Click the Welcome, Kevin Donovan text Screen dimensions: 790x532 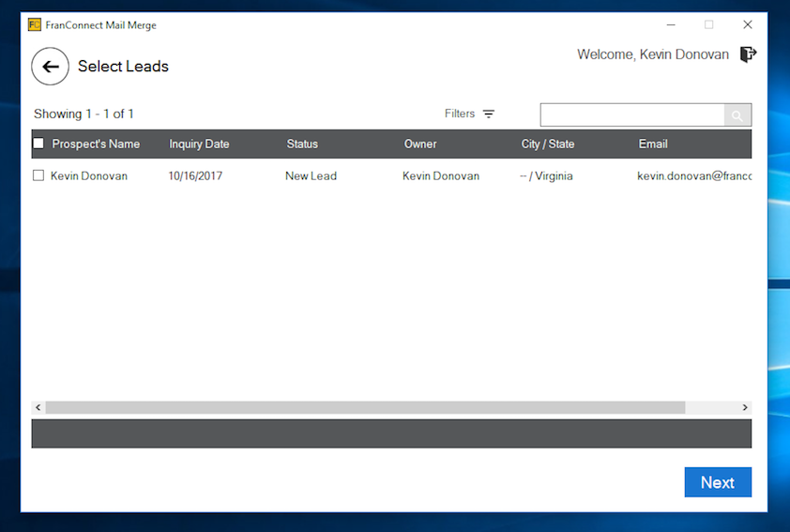[653, 54]
